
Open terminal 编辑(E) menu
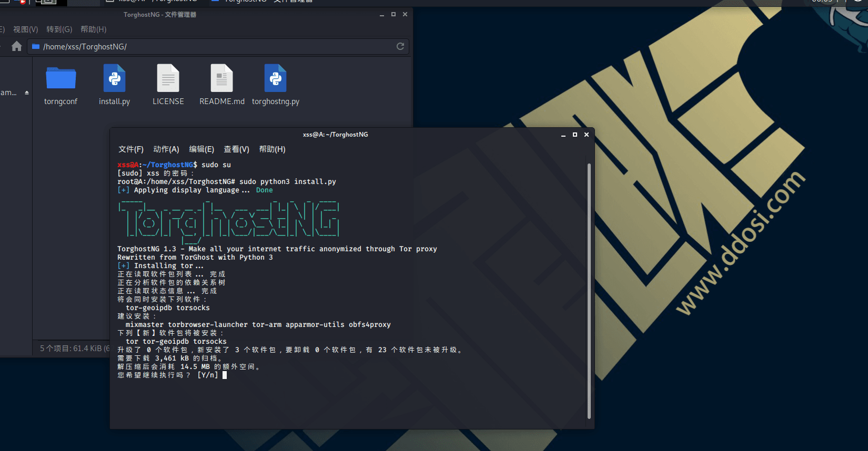click(x=201, y=149)
